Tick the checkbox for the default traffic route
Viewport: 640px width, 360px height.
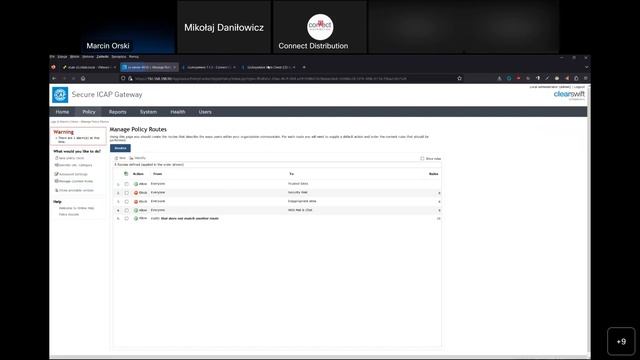pyautogui.click(x=127, y=219)
